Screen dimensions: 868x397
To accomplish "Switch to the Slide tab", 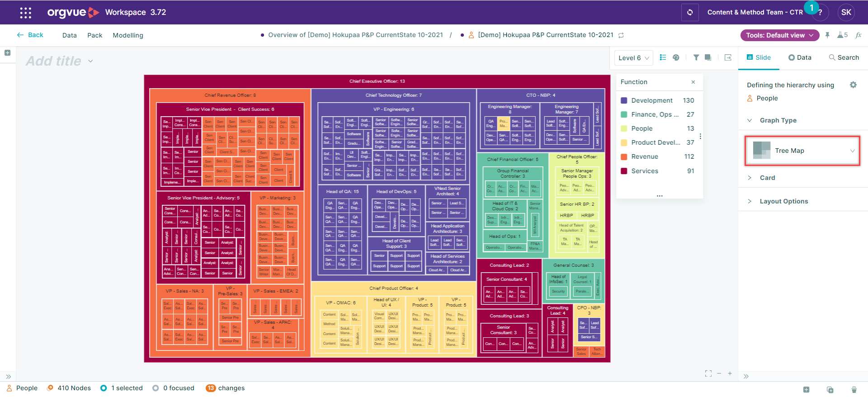I will pyautogui.click(x=759, y=57).
